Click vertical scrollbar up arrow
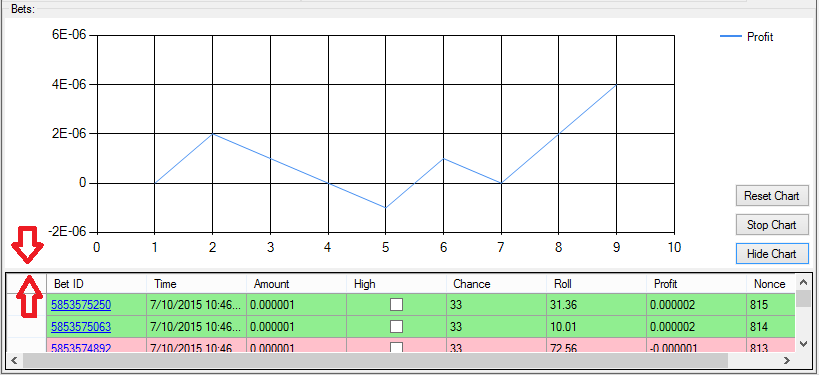Image resolution: width=819 pixels, height=375 pixels. click(803, 282)
